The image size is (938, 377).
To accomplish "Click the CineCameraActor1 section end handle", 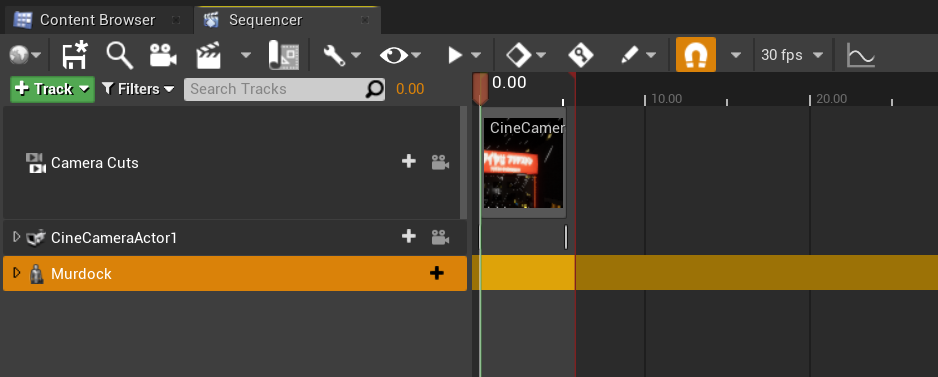I will (566, 237).
